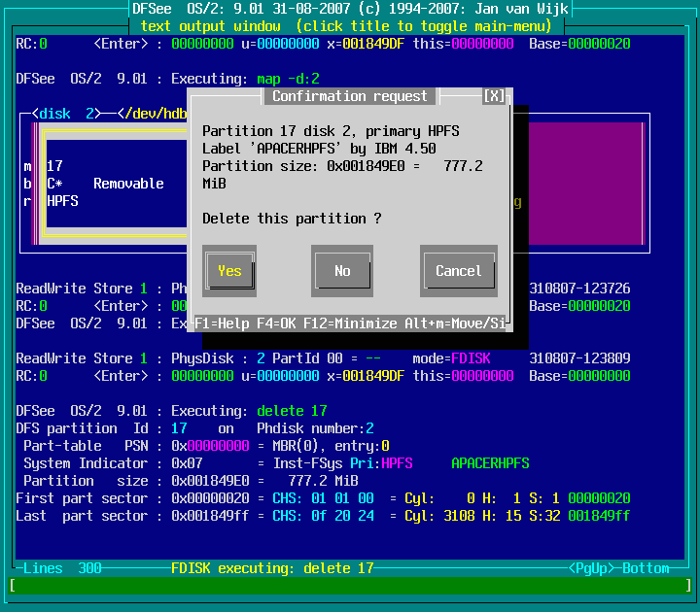700x612 pixels.
Task: Click <PgUp> on the status line
Action: click(x=591, y=568)
